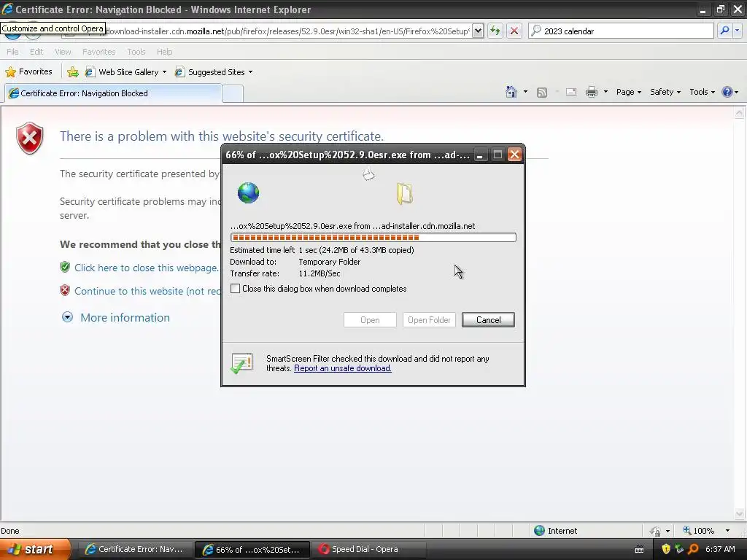This screenshot has width=747, height=560.
Task: Click the Open Folder button
Action: point(429,320)
